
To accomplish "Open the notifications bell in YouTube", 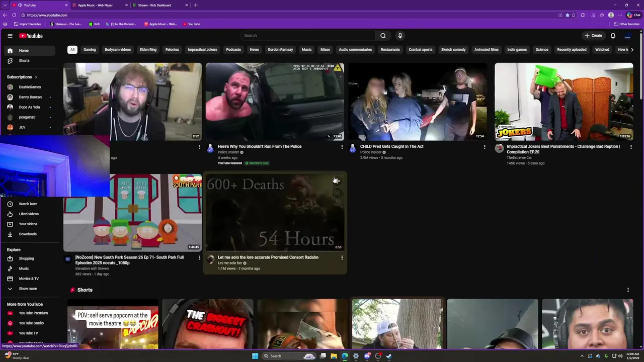I will [x=613, y=36].
